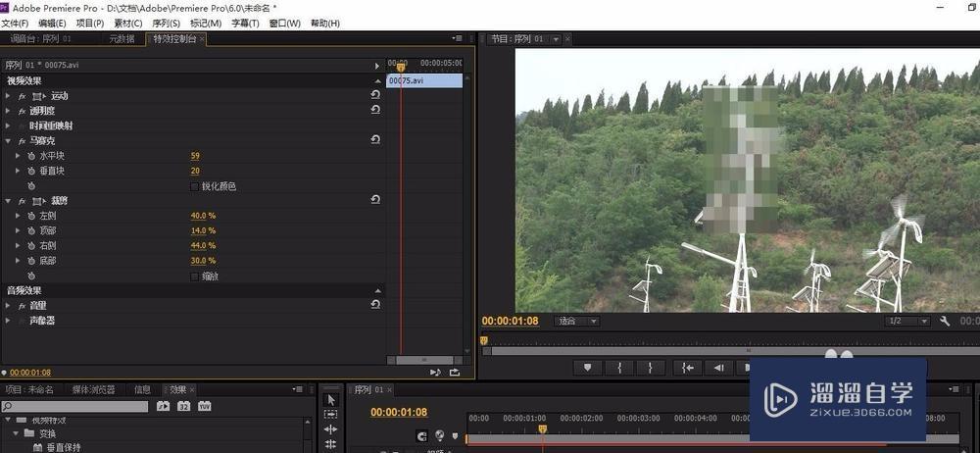This screenshot has width=980, height=453.
Task: Expand the 时间重映射 properties
Action: 8,126
